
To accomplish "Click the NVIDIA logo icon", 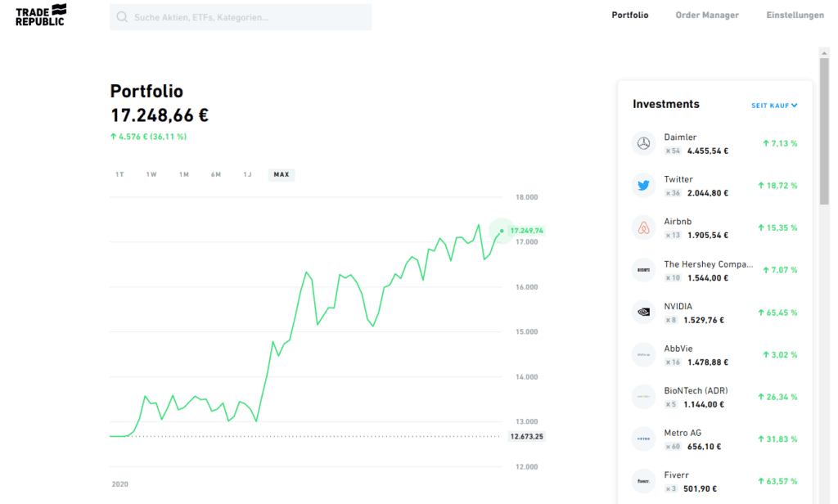I will pyautogui.click(x=643, y=312).
